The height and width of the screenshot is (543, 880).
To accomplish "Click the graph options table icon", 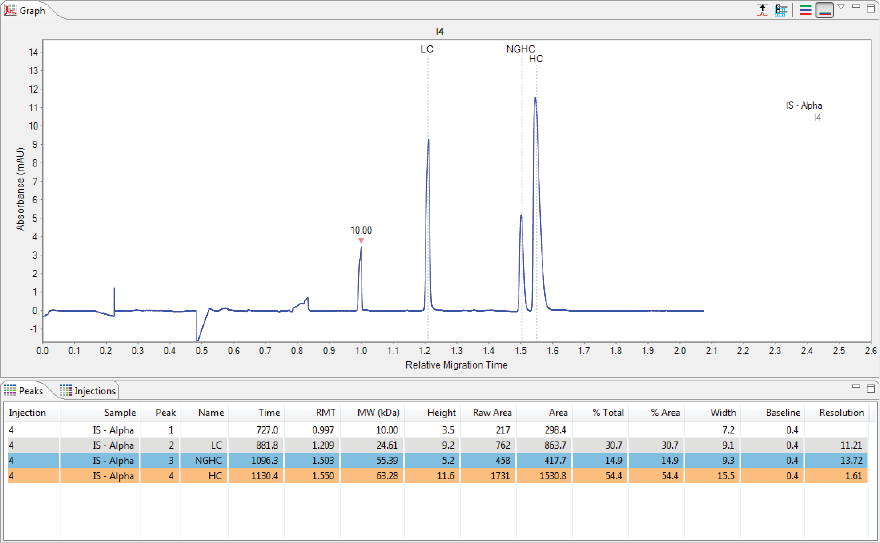I will (x=781, y=10).
